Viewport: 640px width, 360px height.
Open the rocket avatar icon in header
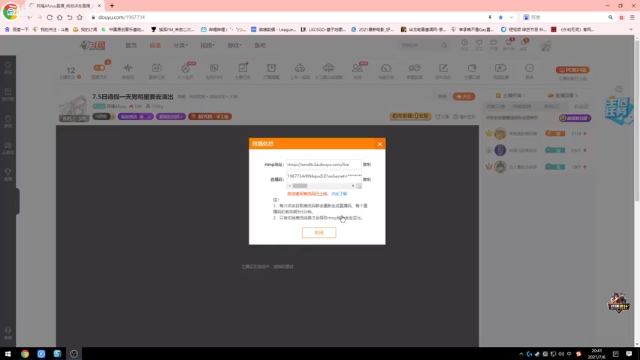[546, 45]
